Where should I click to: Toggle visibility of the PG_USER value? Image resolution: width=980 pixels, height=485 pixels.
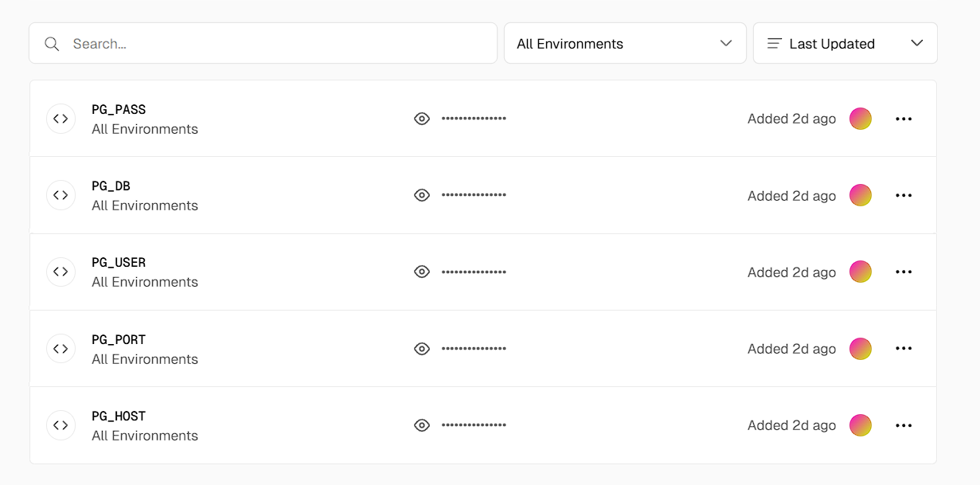tap(422, 272)
